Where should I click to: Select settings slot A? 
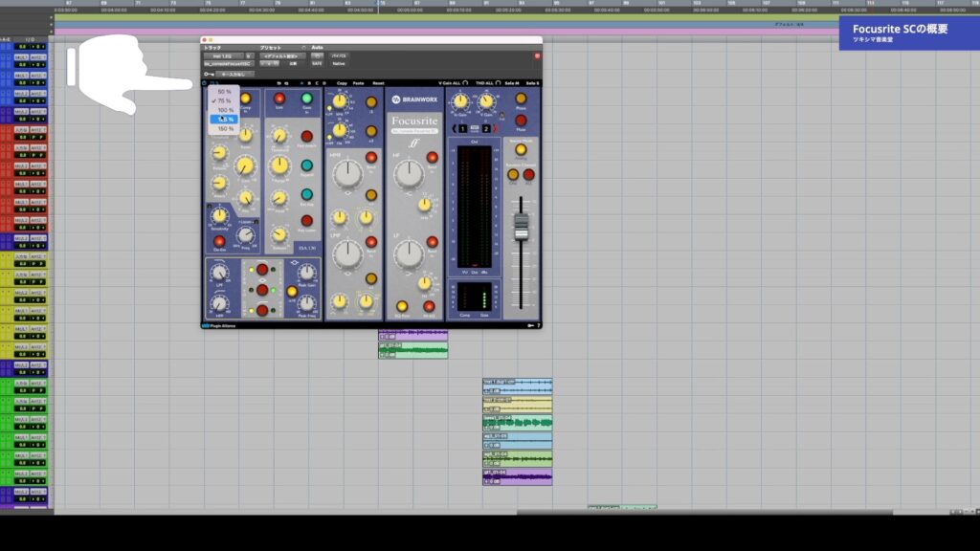301,83
